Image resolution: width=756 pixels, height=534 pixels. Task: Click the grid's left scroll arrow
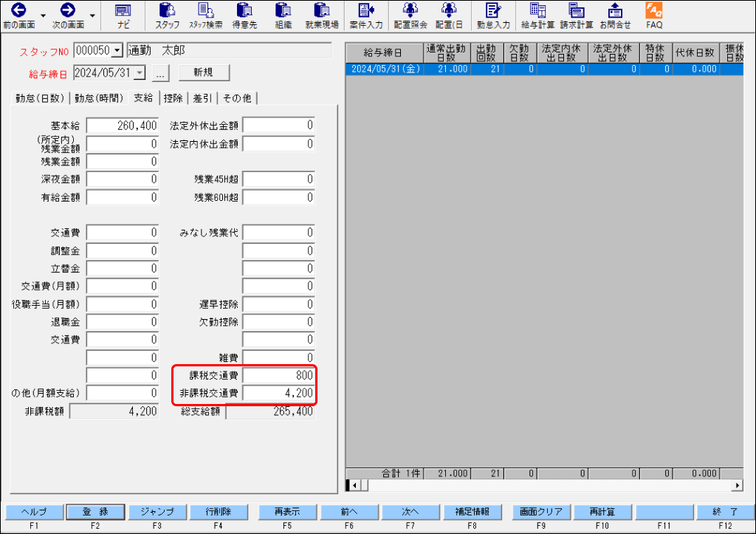354,485
